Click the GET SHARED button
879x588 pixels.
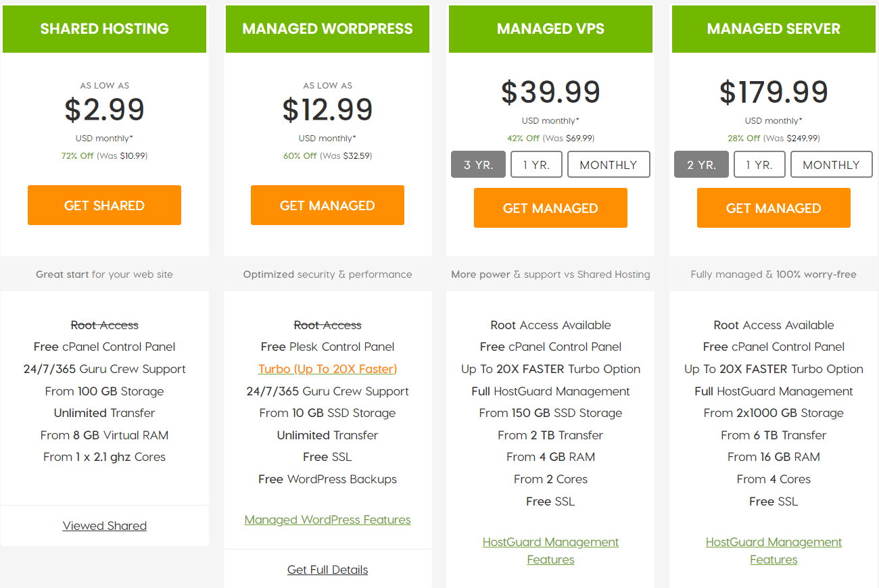tap(104, 205)
